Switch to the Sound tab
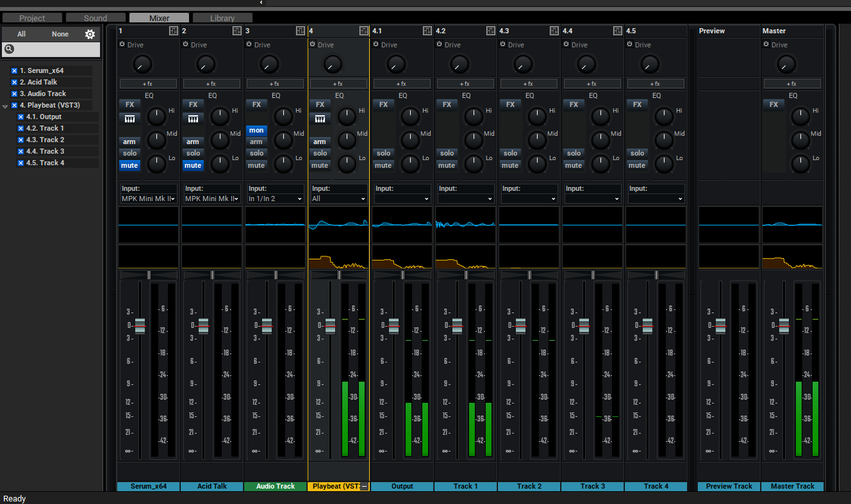 coord(95,18)
